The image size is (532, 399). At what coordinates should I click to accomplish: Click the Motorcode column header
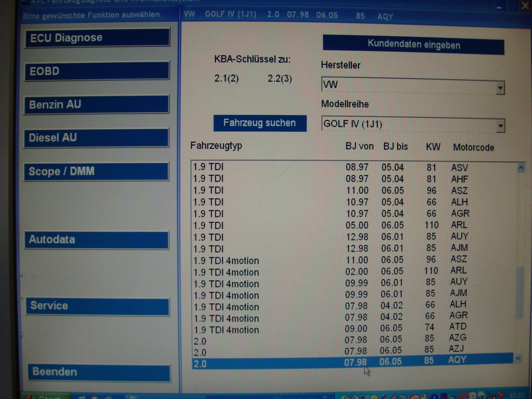click(473, 147)
